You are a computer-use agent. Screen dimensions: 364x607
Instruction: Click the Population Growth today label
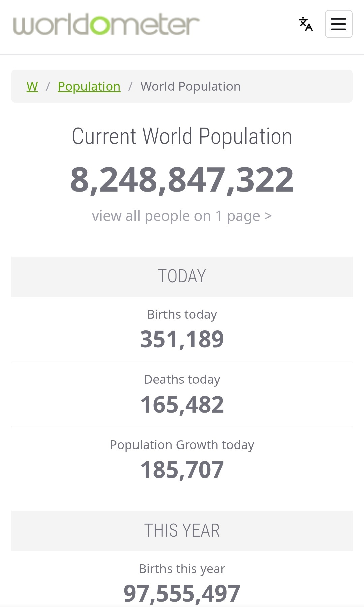tap(182, 445)
